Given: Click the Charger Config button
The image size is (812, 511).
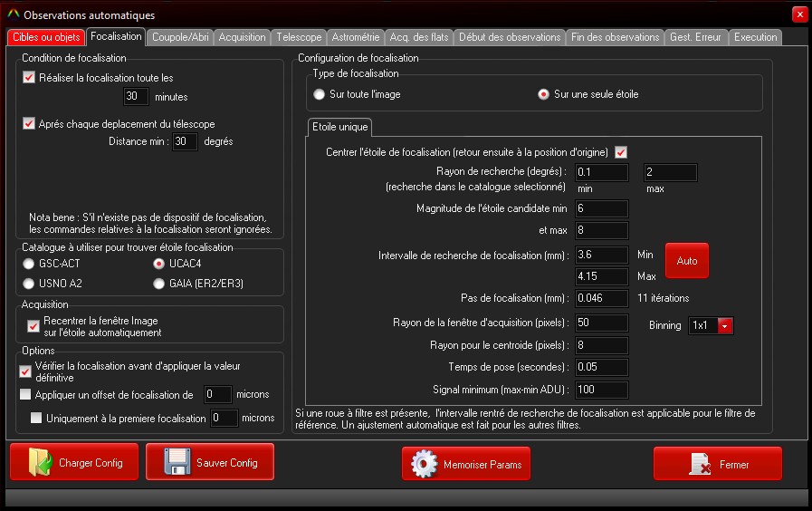Looking at the screenshot, I should [x=74, y=462].
